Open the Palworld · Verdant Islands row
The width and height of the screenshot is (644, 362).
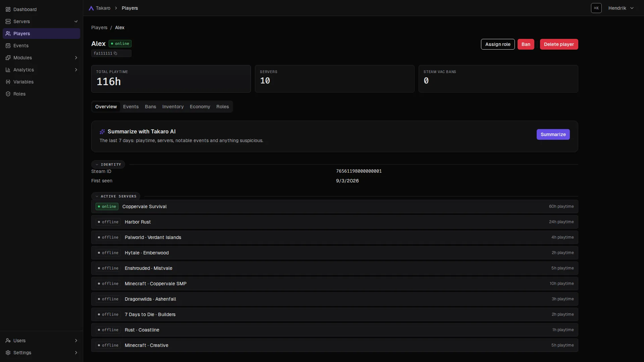click(334, 237)
